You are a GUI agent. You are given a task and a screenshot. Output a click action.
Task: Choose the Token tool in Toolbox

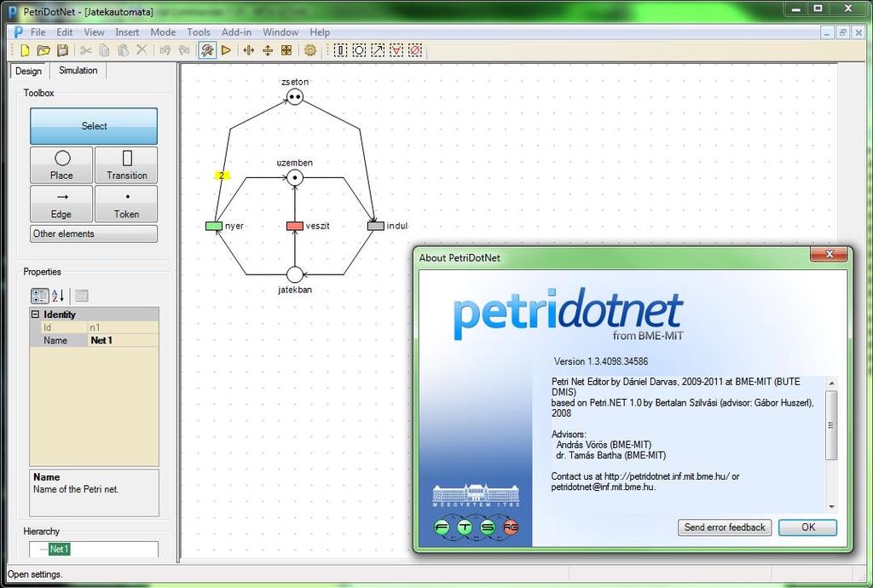[126, 205]
